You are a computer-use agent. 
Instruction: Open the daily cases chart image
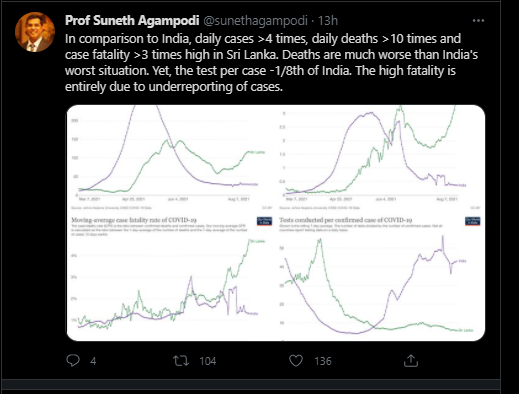(171, 158)
